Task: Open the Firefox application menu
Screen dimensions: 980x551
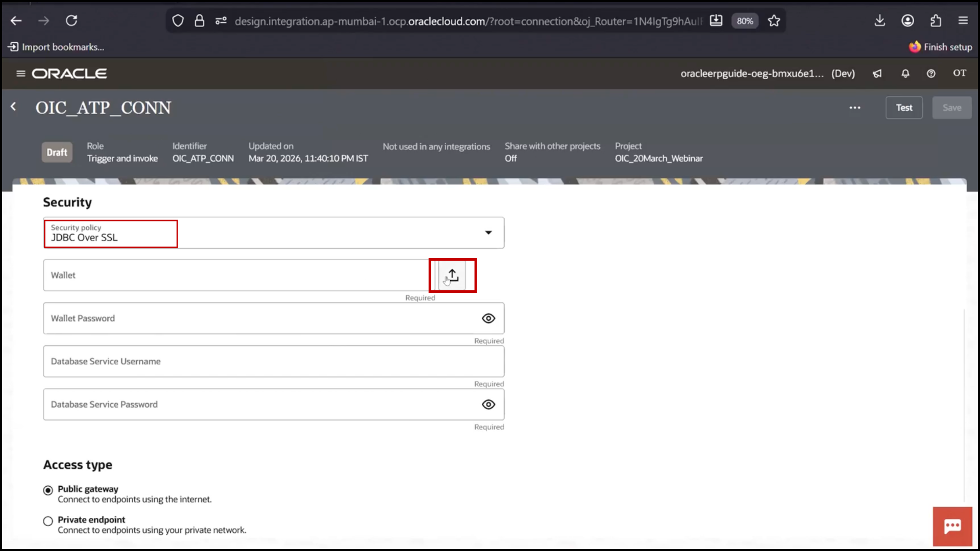Action: 963,21
